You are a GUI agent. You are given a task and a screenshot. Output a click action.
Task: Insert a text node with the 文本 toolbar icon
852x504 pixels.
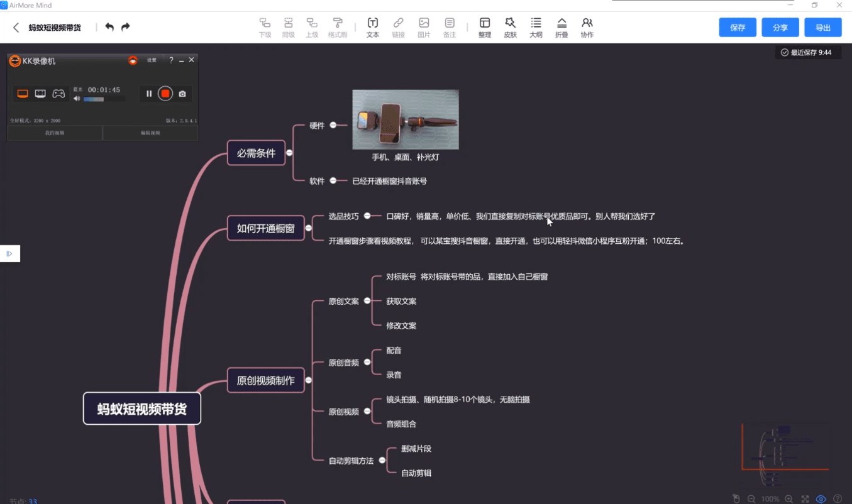click(x=372, y=27)
